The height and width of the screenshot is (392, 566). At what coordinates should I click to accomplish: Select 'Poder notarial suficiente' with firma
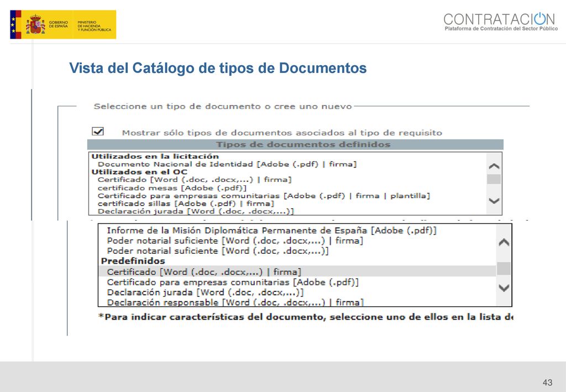pos(234,241)
